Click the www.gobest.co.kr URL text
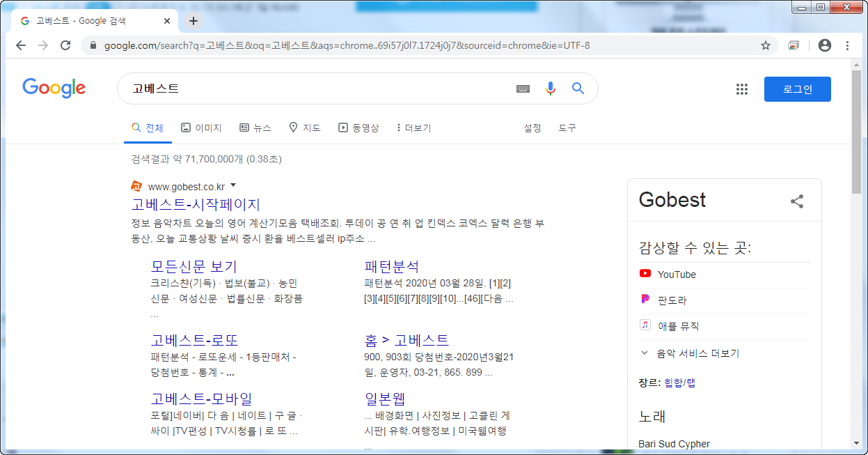The image size is (868, 455). click(187, 186)
